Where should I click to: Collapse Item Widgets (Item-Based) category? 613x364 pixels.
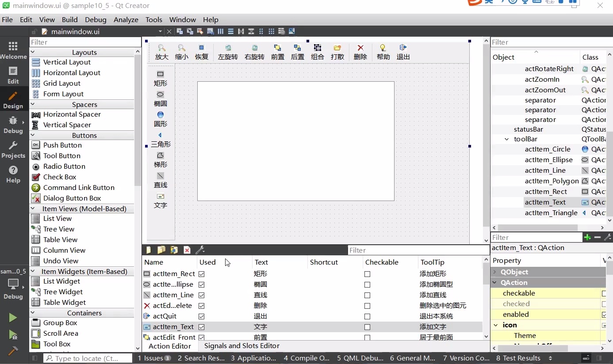33,271
